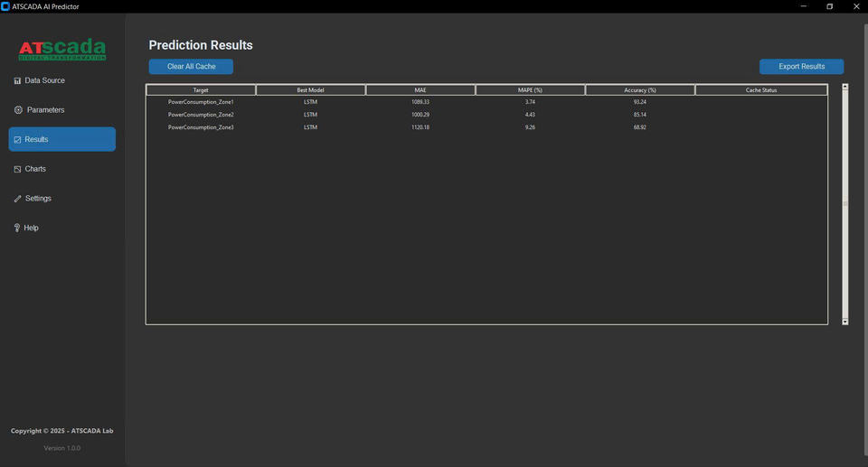868x467 pixels.
Task: Minimize the ATSCADA AI Predictor window
Action: [x=803, y=6]
